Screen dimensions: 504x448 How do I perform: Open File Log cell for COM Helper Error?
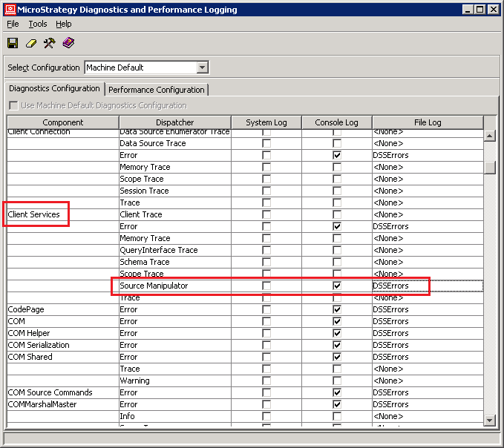(x=427, y=333)
